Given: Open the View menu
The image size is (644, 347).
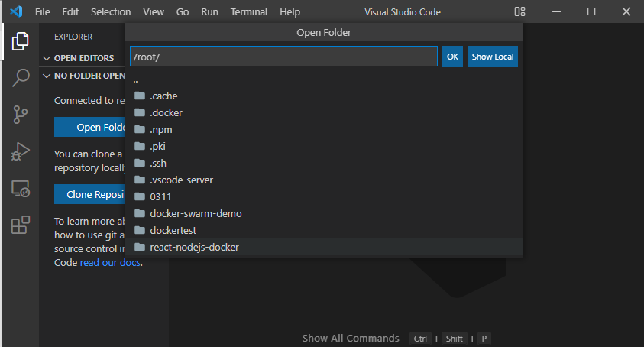Looking at the screenshot, I should click(154, 12).
